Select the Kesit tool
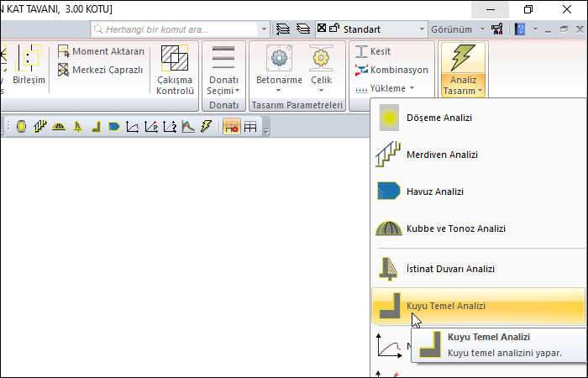588x378 pixels. tap(375, 52)
